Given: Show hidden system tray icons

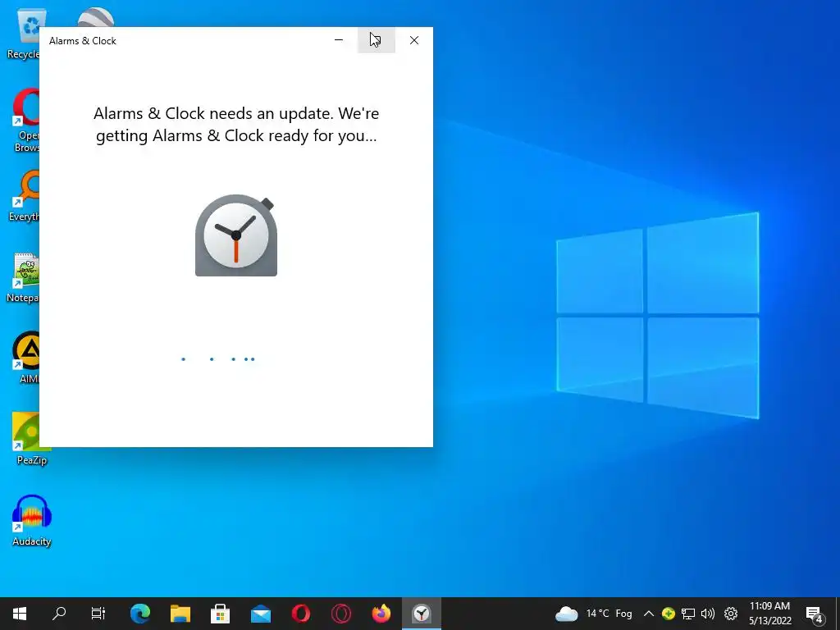Looking at the screenshot, I should point(648,614).
